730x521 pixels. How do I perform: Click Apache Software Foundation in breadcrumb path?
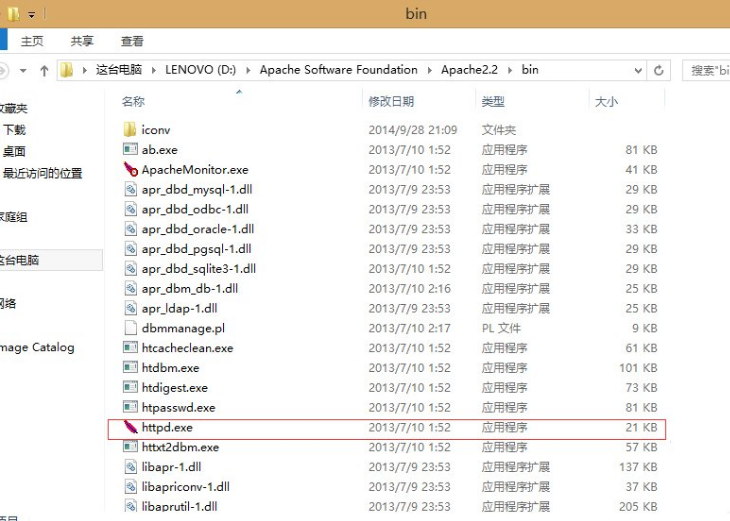click(x=338, y=70)
